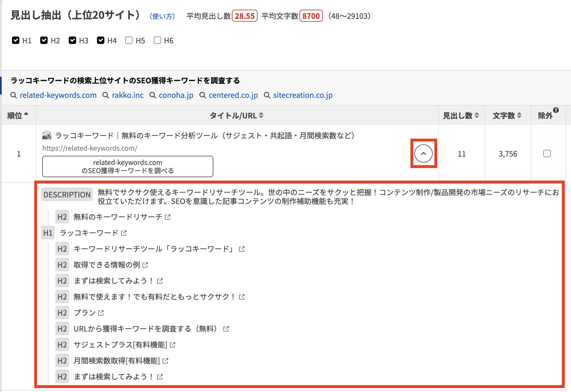Uncheck the H3 heading filter

pos(72,40)
